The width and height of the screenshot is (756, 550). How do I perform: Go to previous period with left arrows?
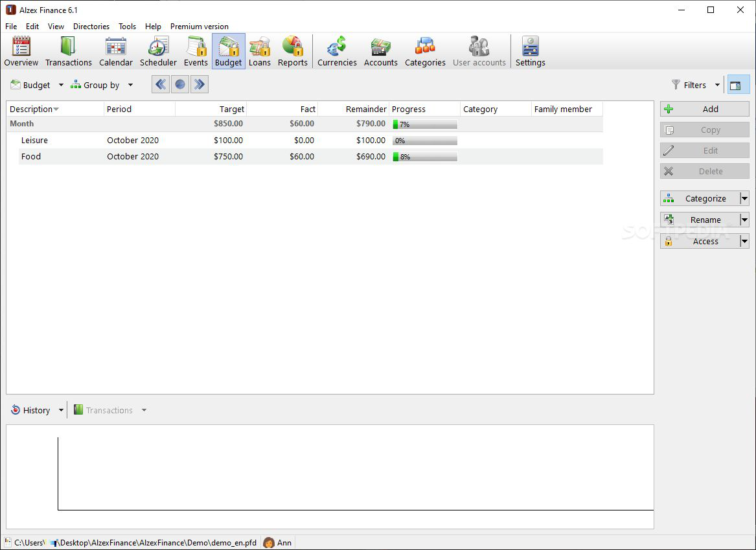[x=161, y=85]
